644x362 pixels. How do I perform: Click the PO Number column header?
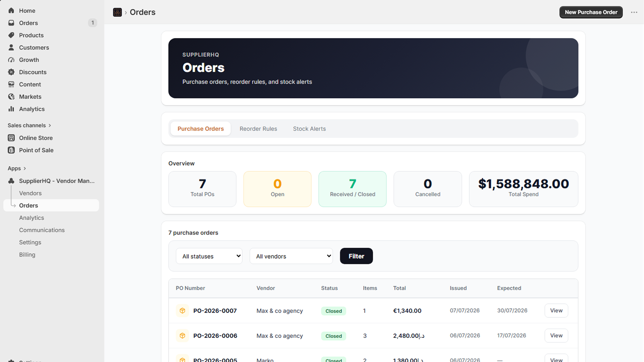[x=190, y=288]
